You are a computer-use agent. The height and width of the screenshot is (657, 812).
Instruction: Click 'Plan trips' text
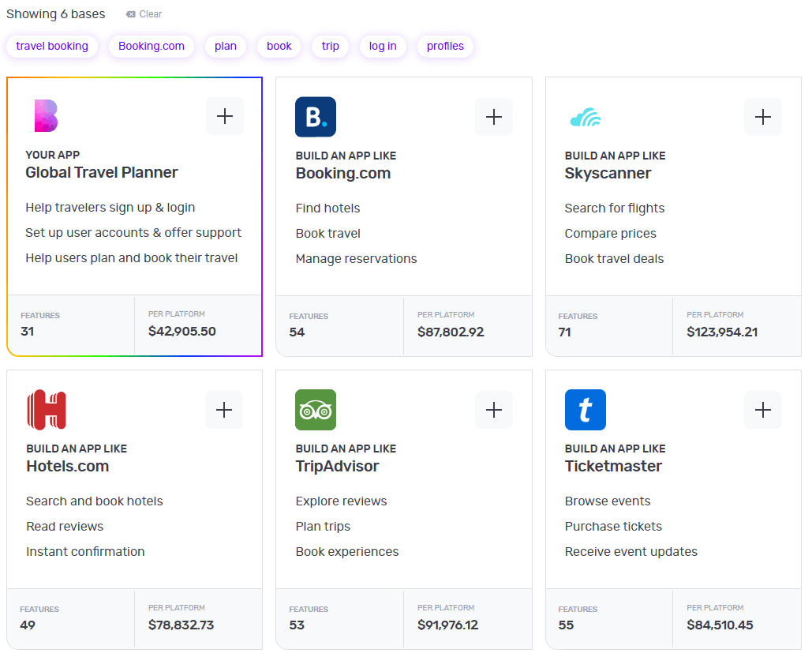(x=324, y=527)
